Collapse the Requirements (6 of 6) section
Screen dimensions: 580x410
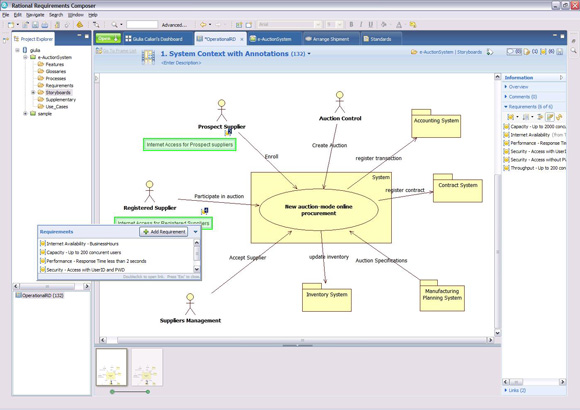click(x=506, y=107)
